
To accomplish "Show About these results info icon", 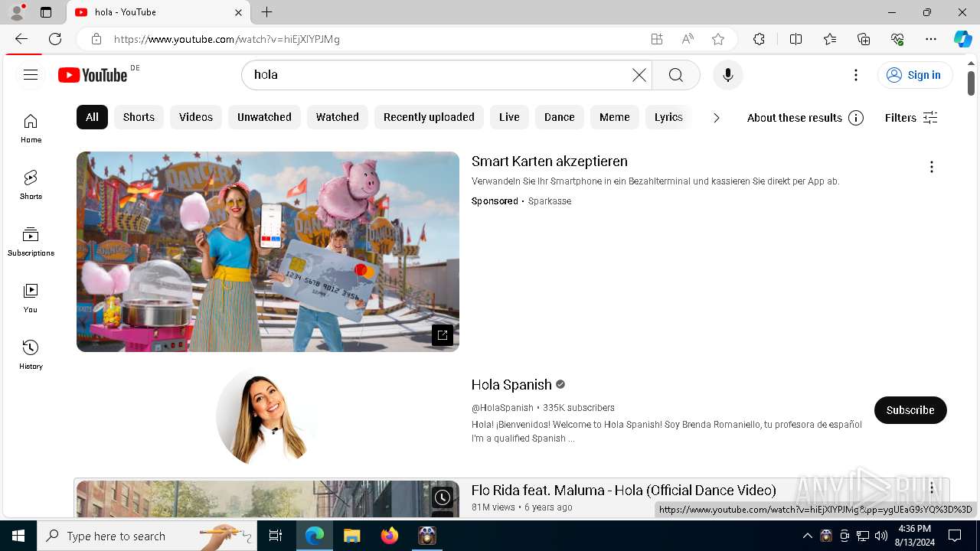I will (856, 118).
